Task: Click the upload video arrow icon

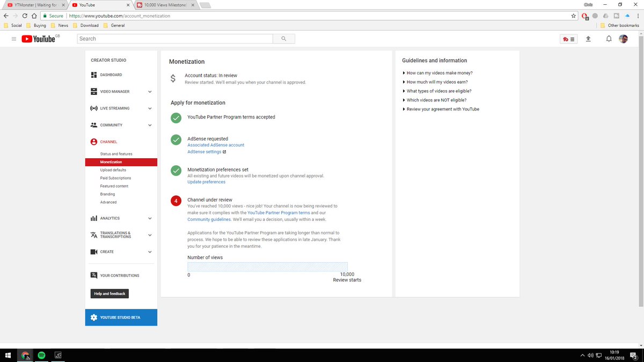Action: click(x=588, y=39)
